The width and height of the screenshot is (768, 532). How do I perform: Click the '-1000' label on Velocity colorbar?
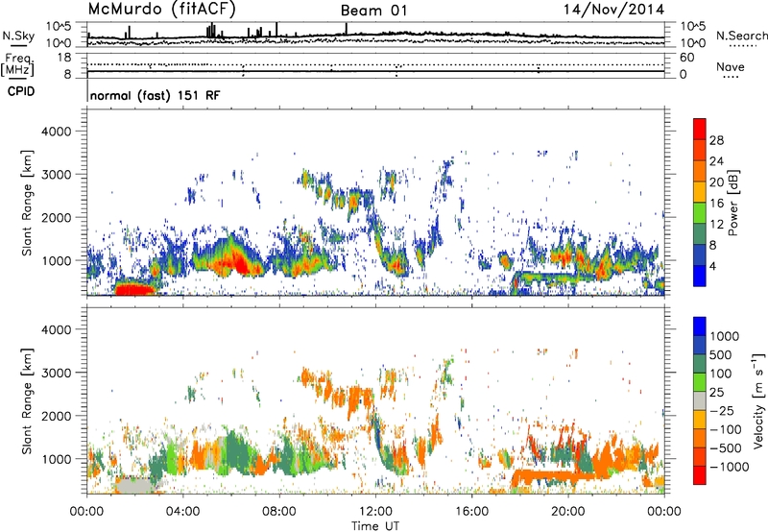click(x=729, y=467)
